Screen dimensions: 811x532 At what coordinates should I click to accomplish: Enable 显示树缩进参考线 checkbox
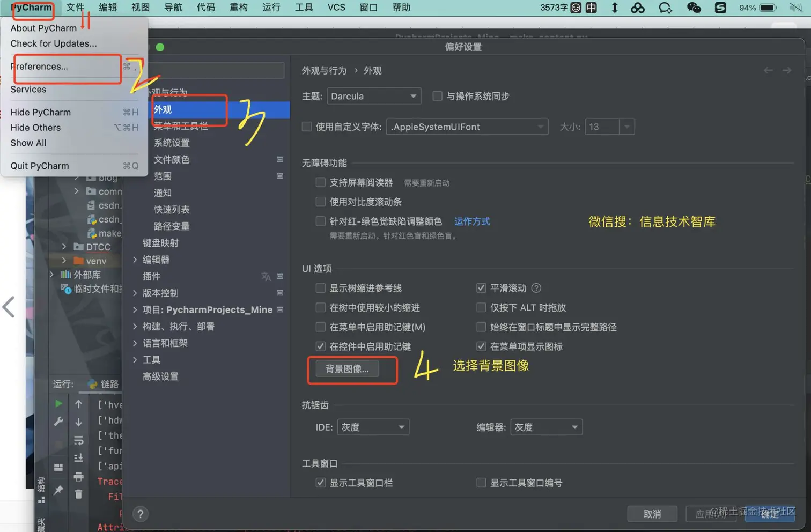tap(321, 288)
